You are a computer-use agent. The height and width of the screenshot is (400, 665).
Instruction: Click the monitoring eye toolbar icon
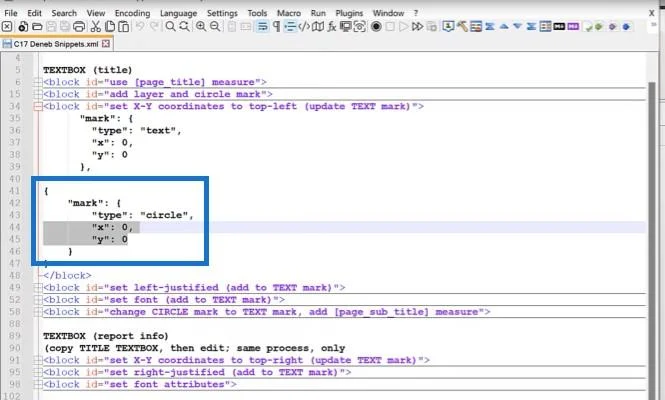tap(360, 27)
